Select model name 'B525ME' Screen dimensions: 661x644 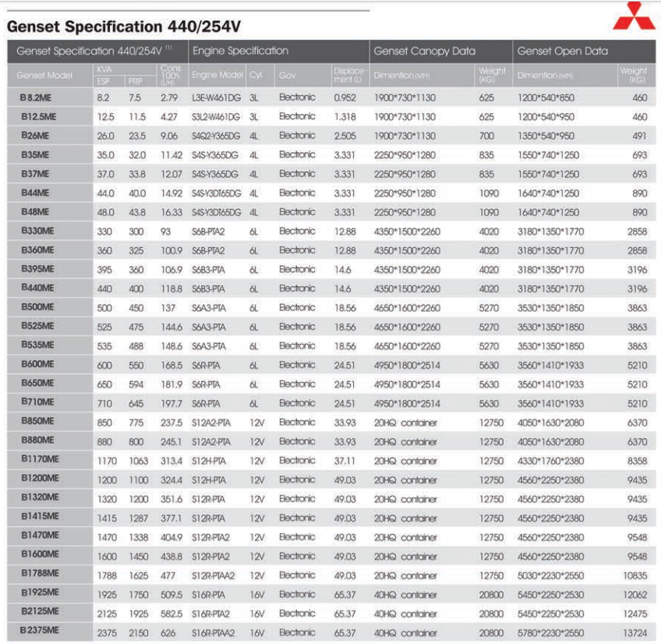coord(37,327)
